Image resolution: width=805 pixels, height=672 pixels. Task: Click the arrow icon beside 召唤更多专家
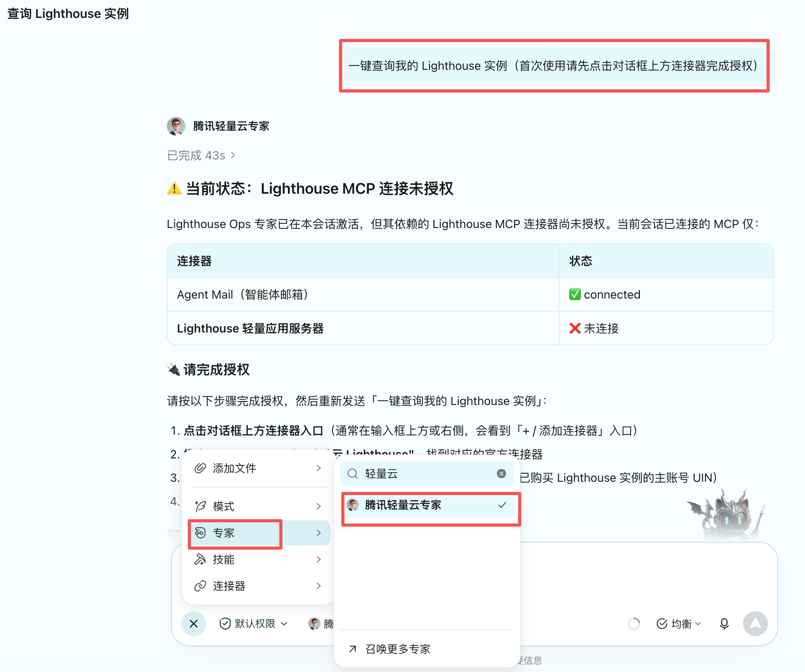[353, 649]
